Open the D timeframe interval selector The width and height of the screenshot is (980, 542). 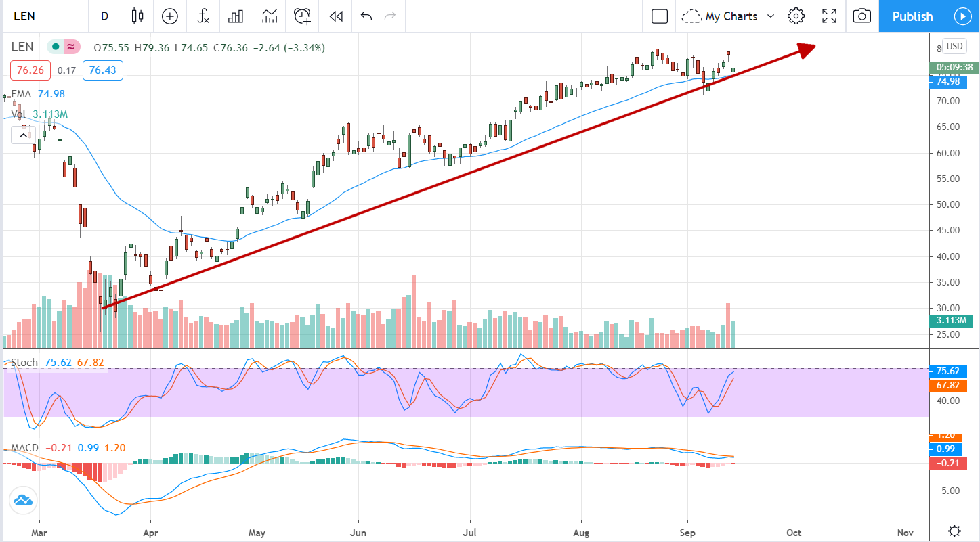point(104,16)
